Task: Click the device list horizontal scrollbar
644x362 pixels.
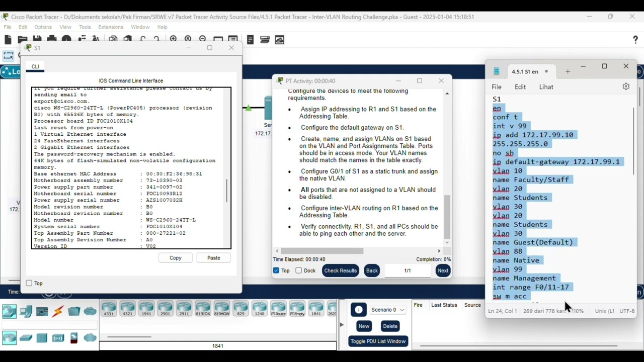Action: pyautogui.click(x=129, y=337)
